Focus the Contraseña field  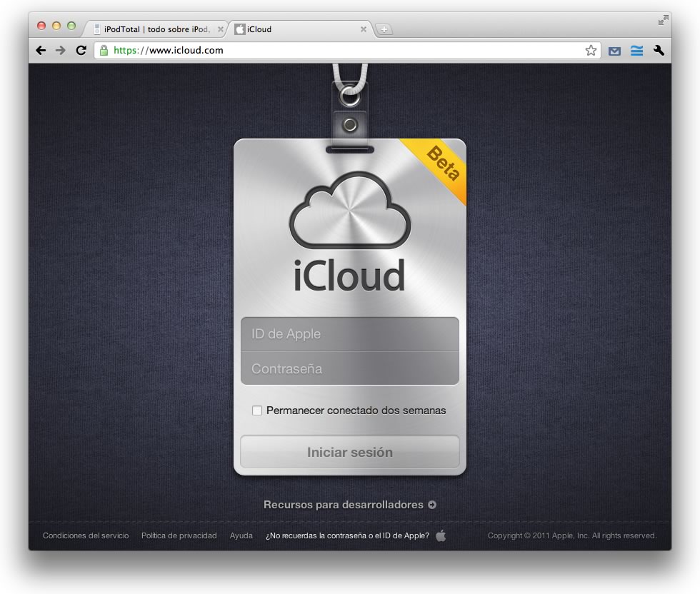(349, 368)
